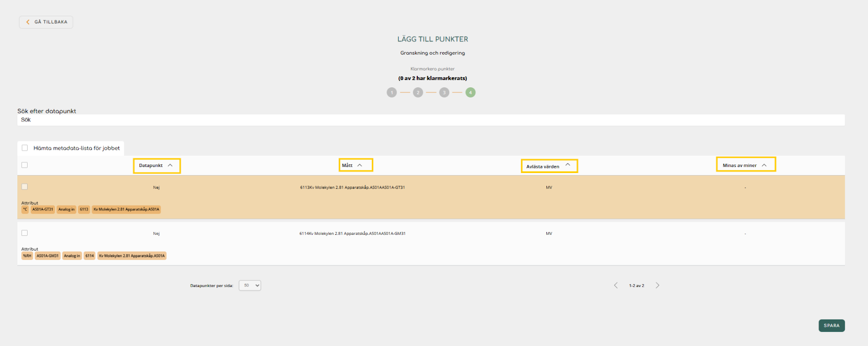Check the box for the AS01A-GT31 row

(24, 187)
